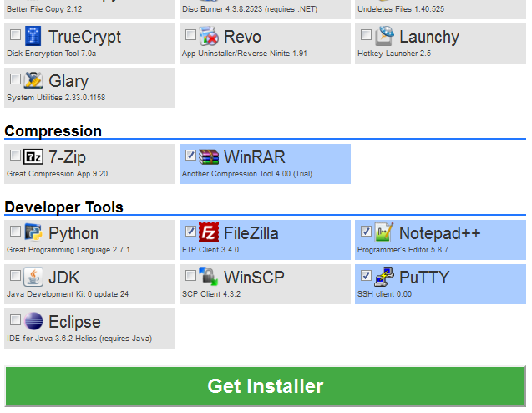Click the Eclipse sphere icon
The image size is (532, 413).
click(33, 321)
